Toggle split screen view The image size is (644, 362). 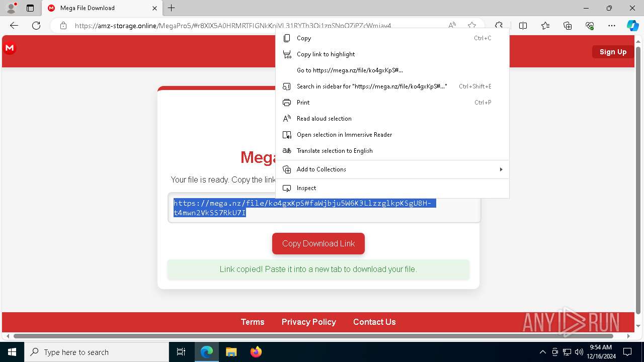[x=523, y=26]
